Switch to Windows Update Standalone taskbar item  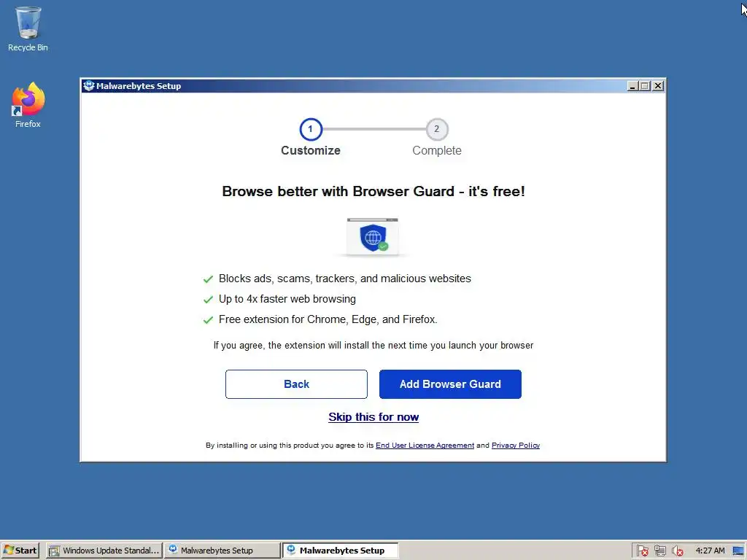[104, 551]
